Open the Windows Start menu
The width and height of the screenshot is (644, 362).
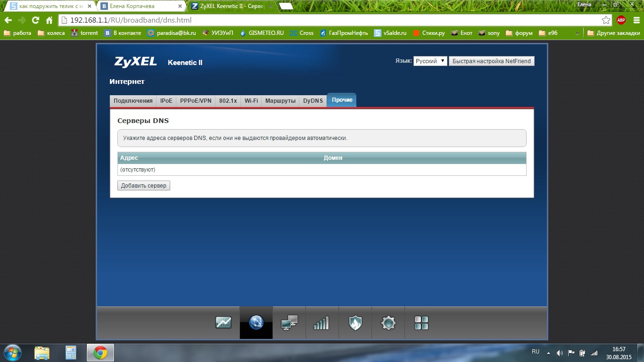pyautogui.click(x=13, y=352)
